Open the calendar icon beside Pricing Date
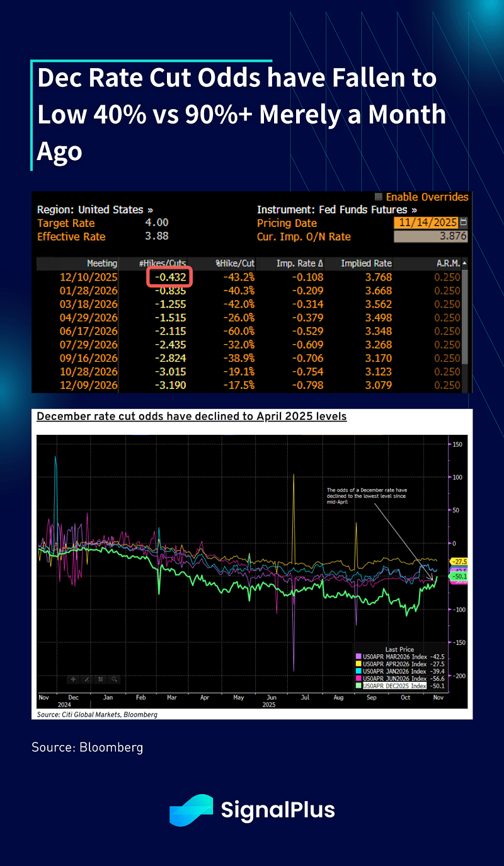Viewport: 504px width, 866px height. tap(464, 222)
